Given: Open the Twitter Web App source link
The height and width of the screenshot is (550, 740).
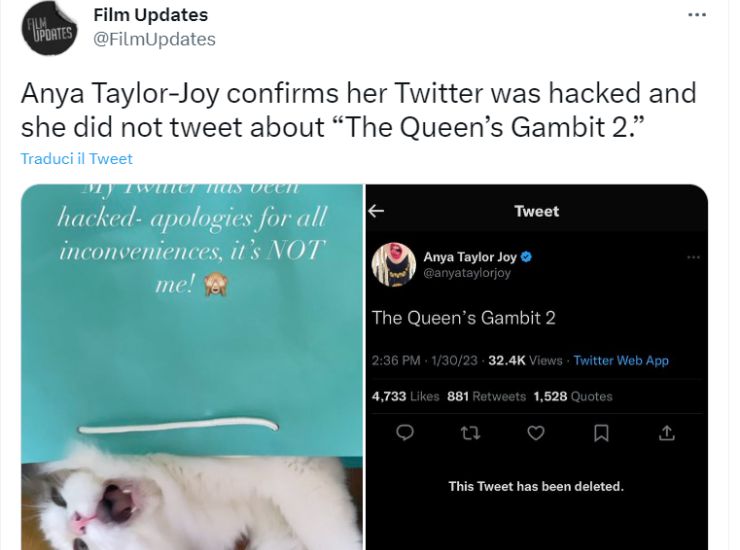Looking at the screenshot, I should point(621,360).
